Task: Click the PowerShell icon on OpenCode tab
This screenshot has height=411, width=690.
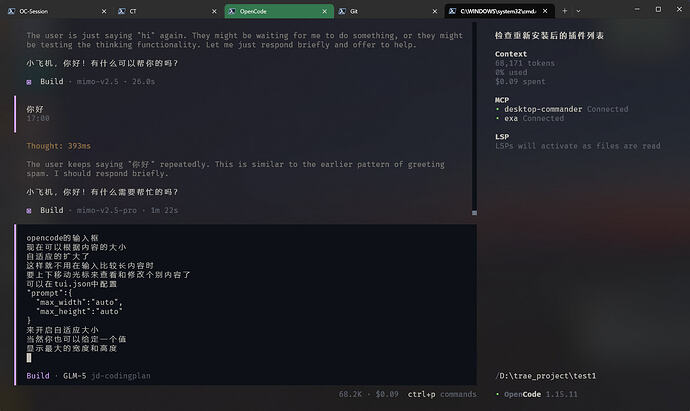Action: (232, 11)
